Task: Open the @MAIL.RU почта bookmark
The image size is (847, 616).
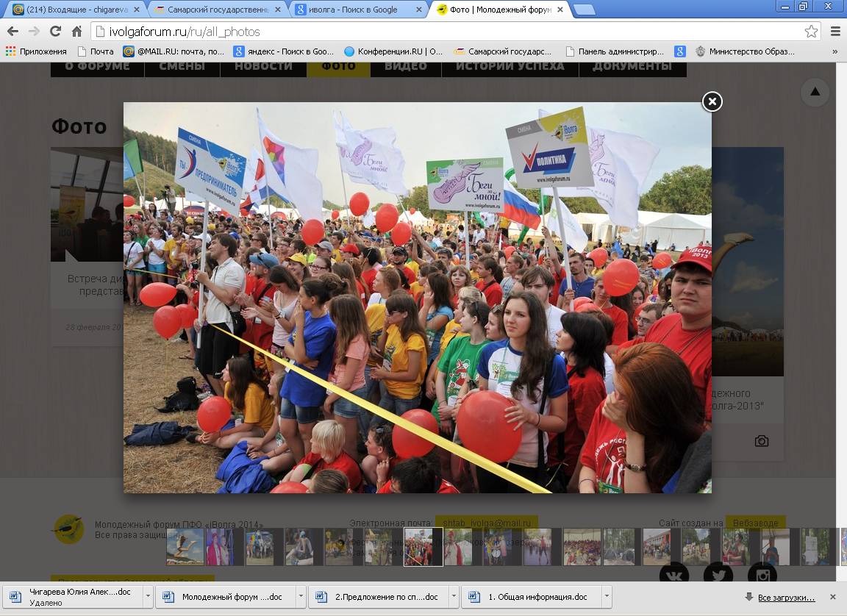Action: click(x=174, y=51)
